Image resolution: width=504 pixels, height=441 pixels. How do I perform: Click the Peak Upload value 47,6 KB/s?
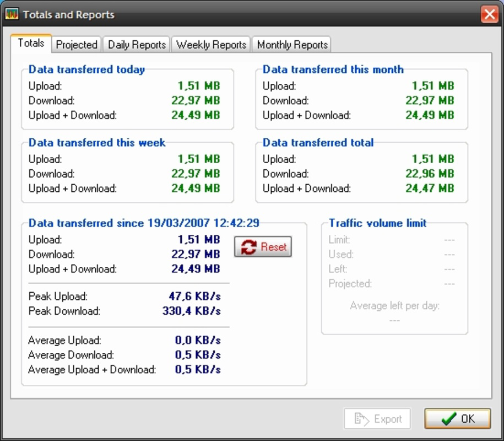[x=195, y=296]
